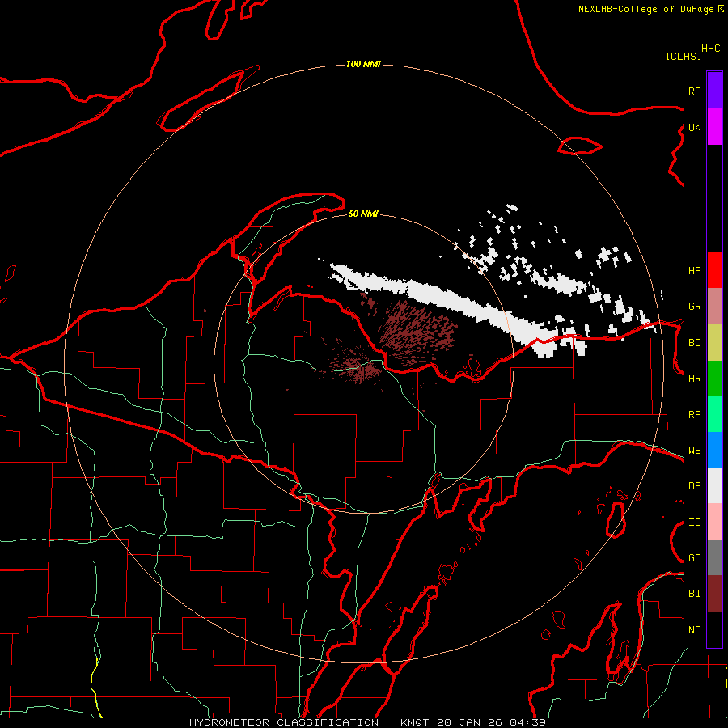Click the ND black legend swatch
The image size is (728, 728).
click(714, 629)
